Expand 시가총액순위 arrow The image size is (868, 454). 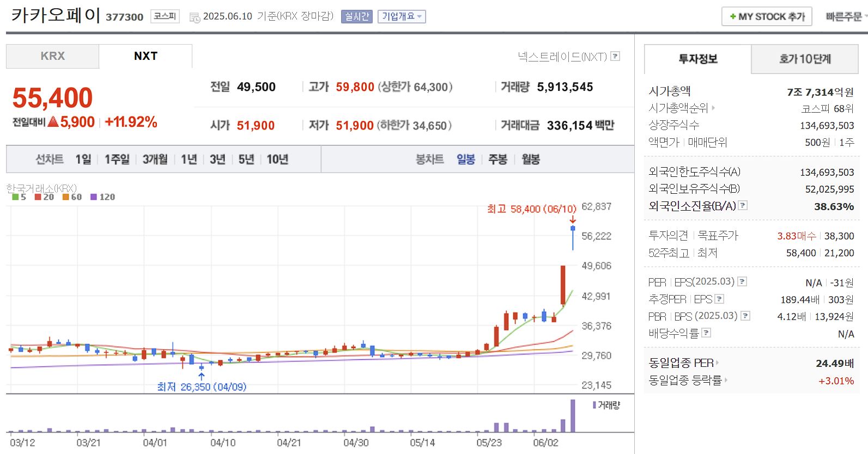[713, 108]
